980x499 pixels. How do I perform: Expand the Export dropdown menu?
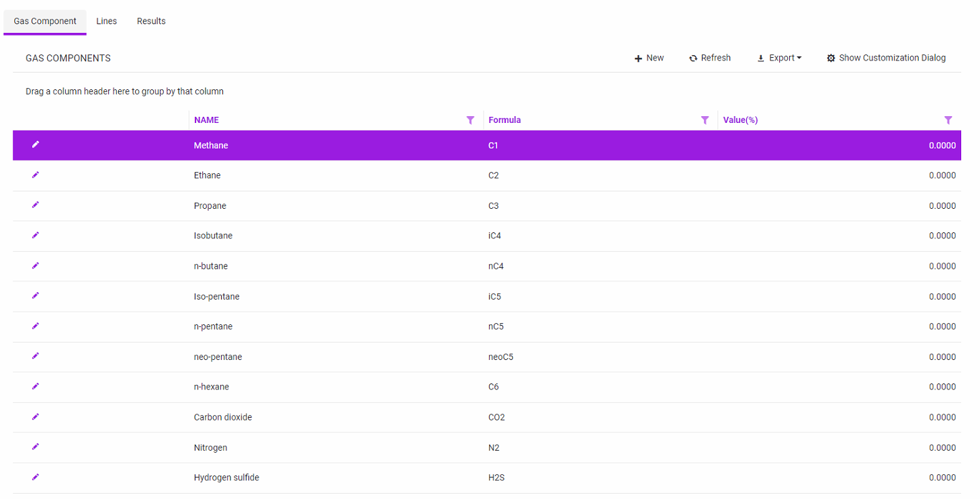[779, 58]
